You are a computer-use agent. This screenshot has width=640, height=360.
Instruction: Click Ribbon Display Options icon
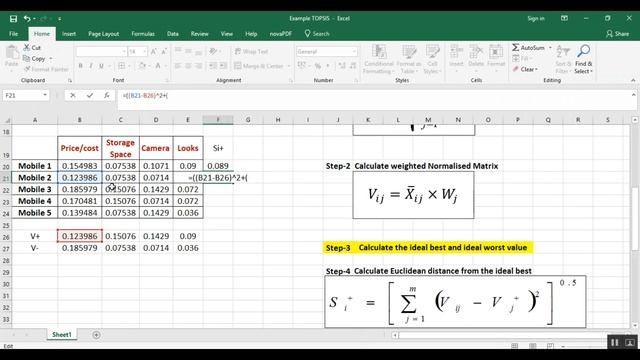[564, 18]
